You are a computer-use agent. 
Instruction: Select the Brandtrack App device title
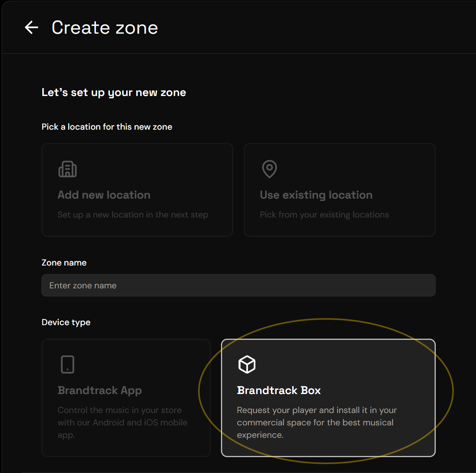point(100,390)
